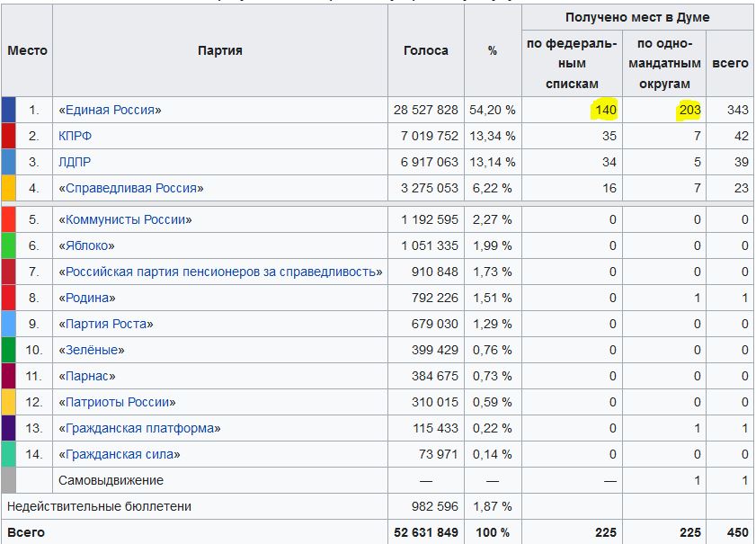Click the «Всего» total row label
The image size is (756, 544).
tap(26, 532)
